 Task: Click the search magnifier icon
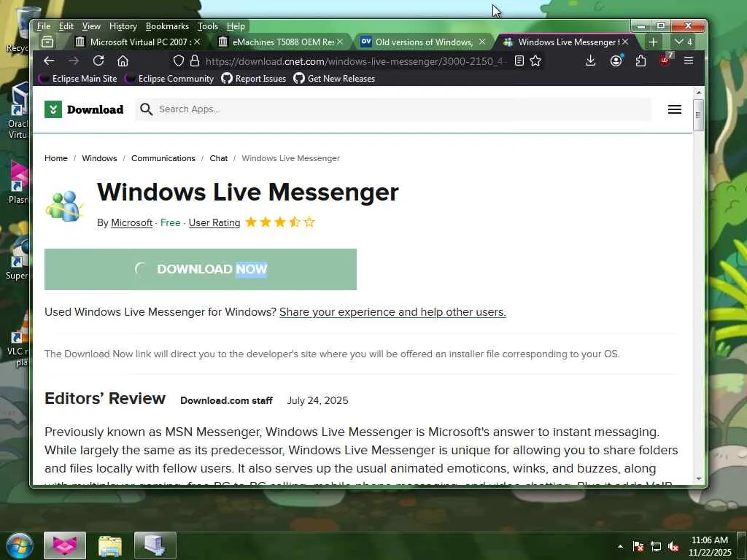tap(146, 109)
